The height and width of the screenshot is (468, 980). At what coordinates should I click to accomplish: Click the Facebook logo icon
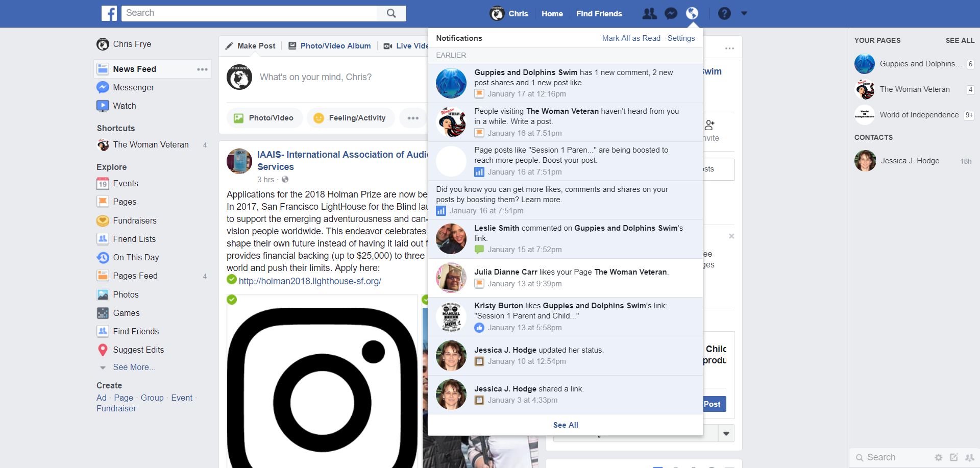tap(109, 13)
